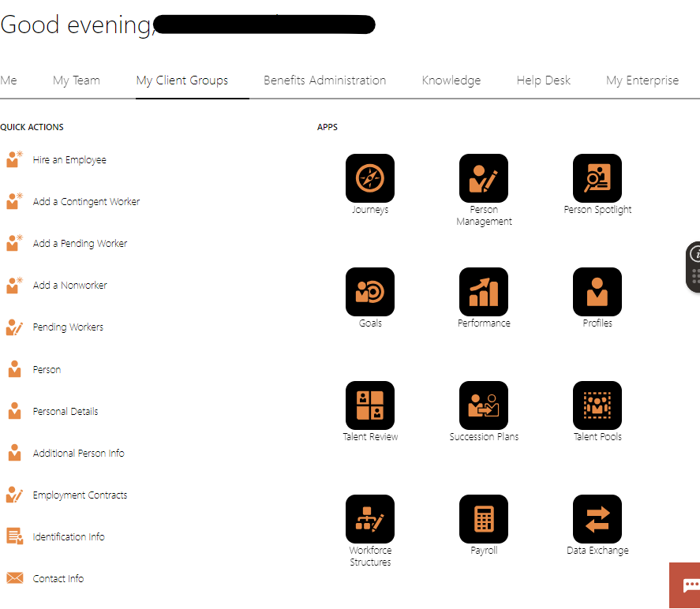Image resolution: width=700 pixels, height=609 pixels.
Task: Launch the Goals app icon
Action: coord(369,292)
